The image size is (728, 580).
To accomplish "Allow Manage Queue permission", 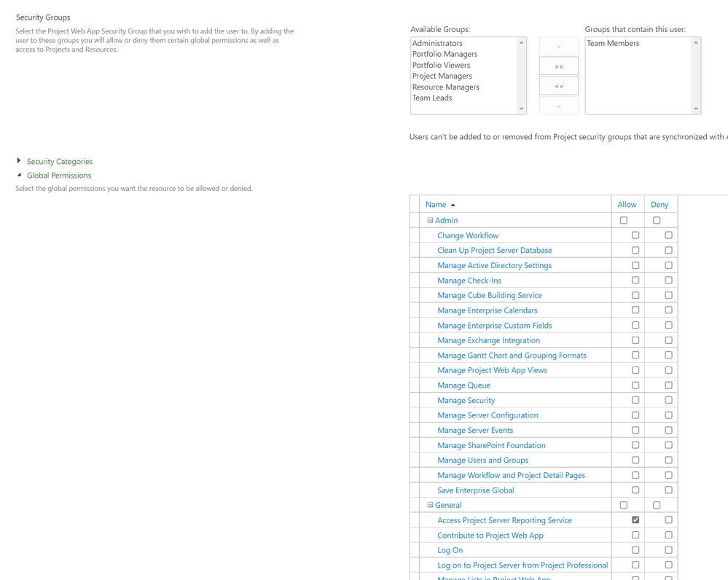I will [635, 385].
